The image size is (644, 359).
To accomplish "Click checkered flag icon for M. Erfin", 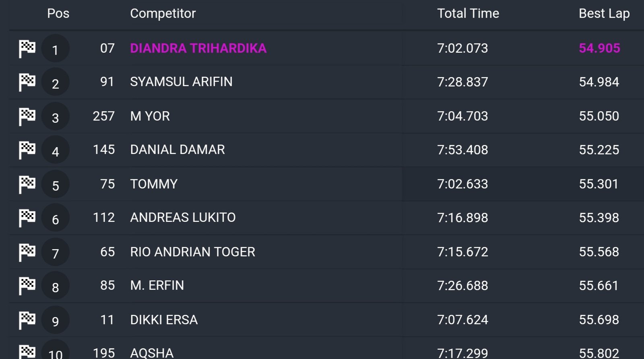I will pos(27,287).
